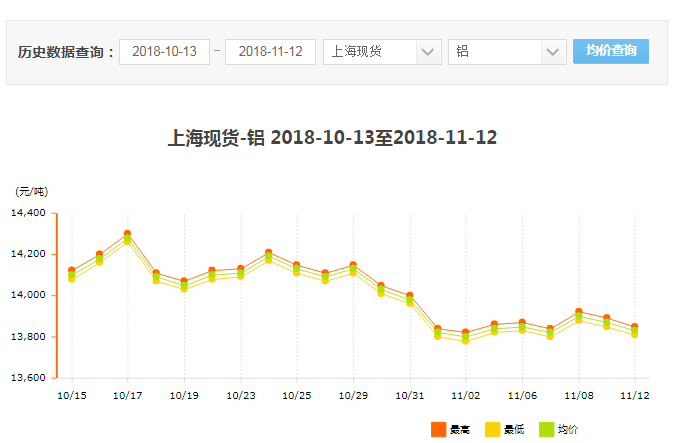673x443 pixels.
Task: Expand the 铝 metal type dropdown
Action: point(508,52)
